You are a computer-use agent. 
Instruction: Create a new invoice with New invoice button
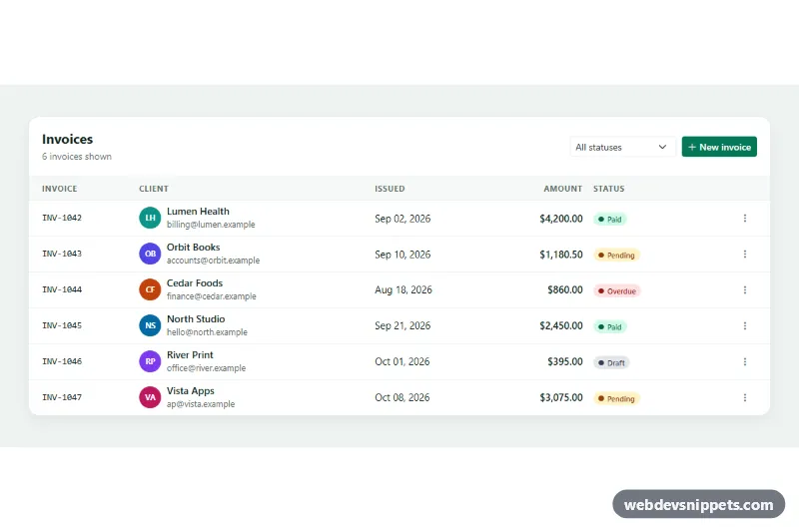pos(719,147)
